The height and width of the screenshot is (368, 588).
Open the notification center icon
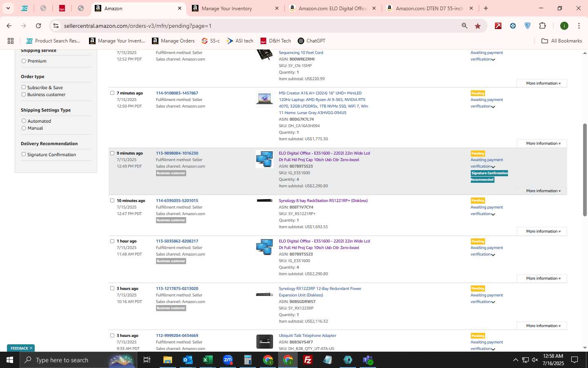pos(575,360)
